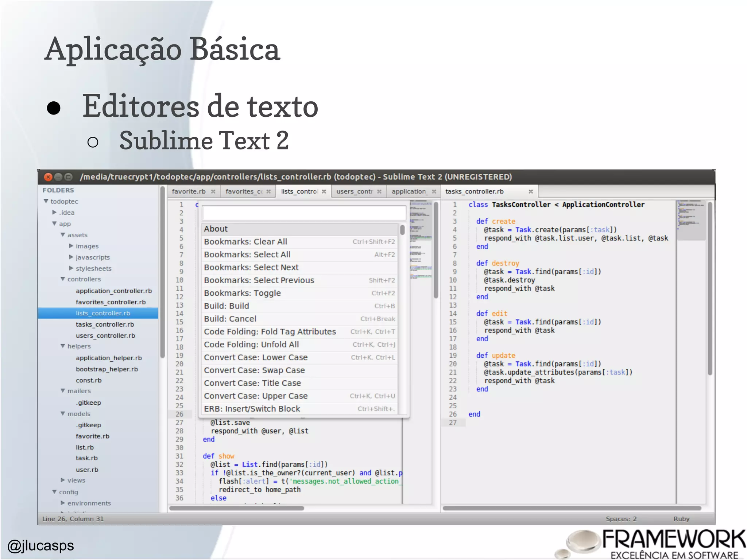Collapse the app folder

(x=54, y=224)
